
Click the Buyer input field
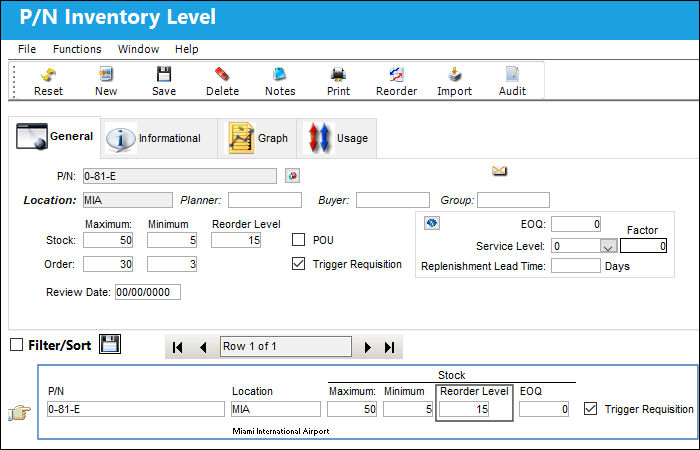click(x=393, y=200)
